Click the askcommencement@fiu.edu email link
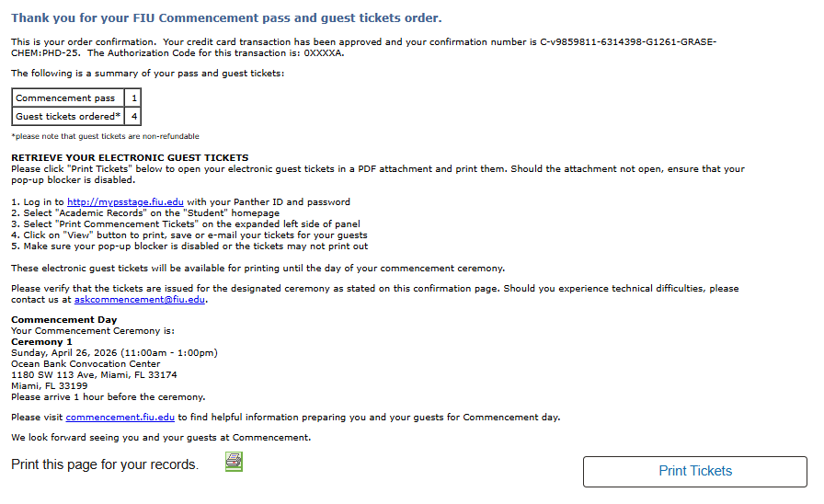This screenshot has height=504, width=824. click(139, 300)
